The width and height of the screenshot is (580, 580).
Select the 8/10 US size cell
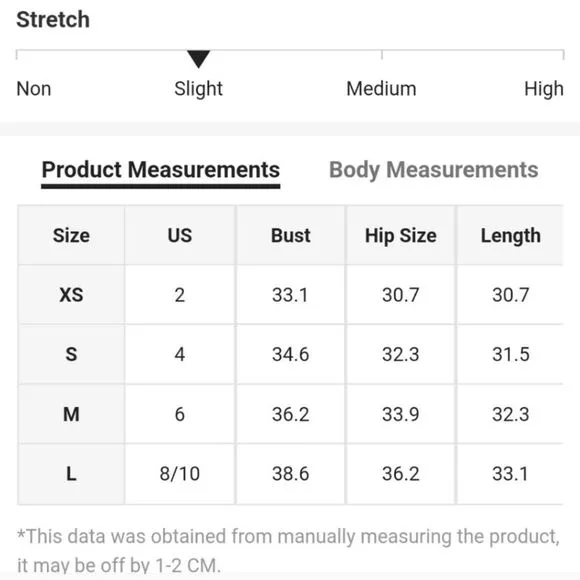coord(180,474)
